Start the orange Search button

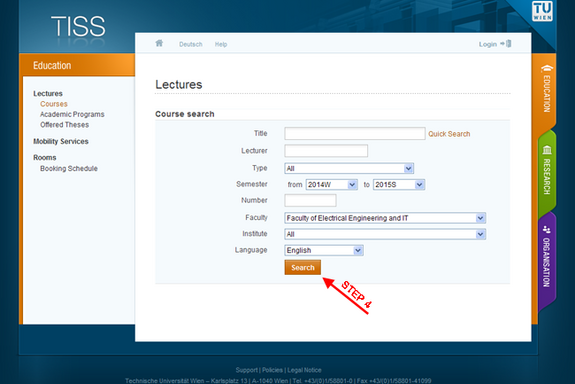point(303,267)
